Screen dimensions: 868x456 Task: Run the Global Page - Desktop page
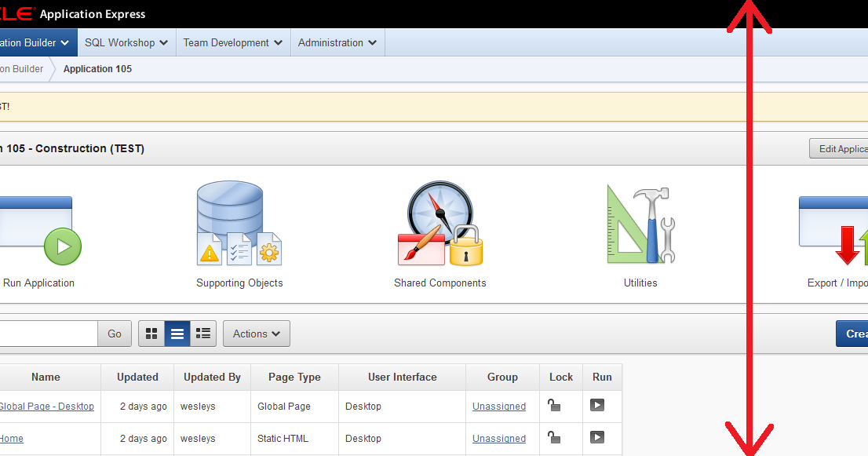click(x=597, y=406)
